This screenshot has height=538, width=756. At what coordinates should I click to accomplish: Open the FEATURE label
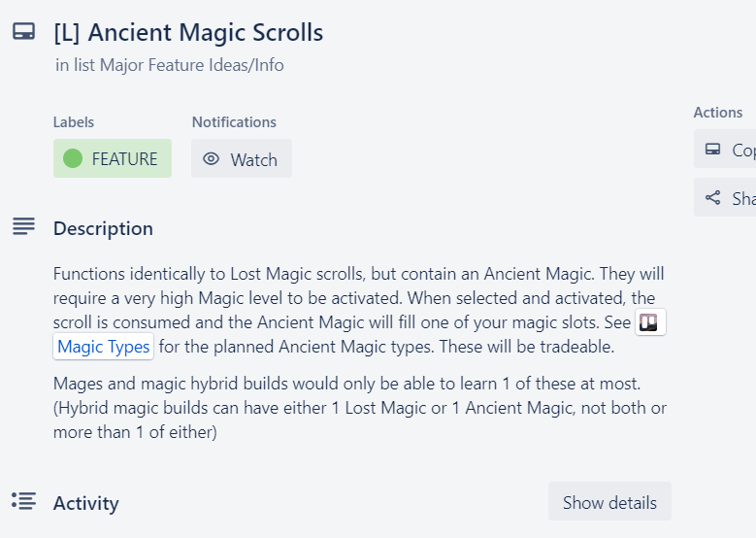[x=113, y=158]
